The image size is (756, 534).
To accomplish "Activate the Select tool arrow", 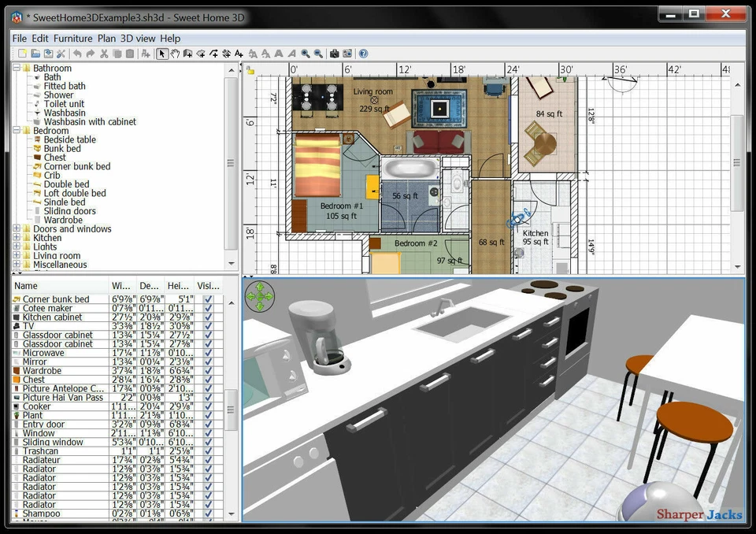I will coord(163,54).
